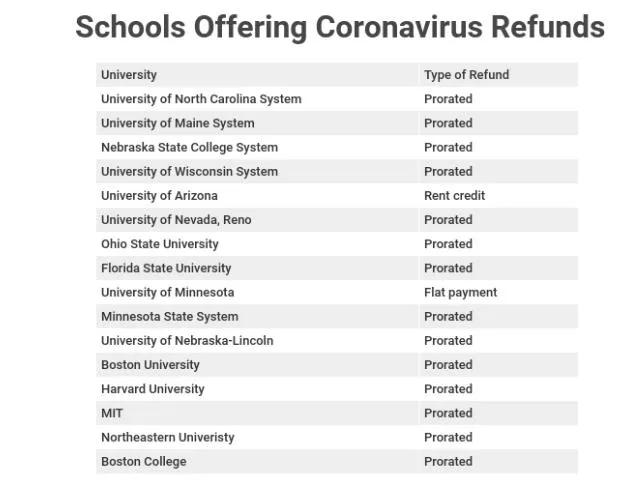Select Florida State University row
Screen dimensions: 637x493
click(166, 268)
